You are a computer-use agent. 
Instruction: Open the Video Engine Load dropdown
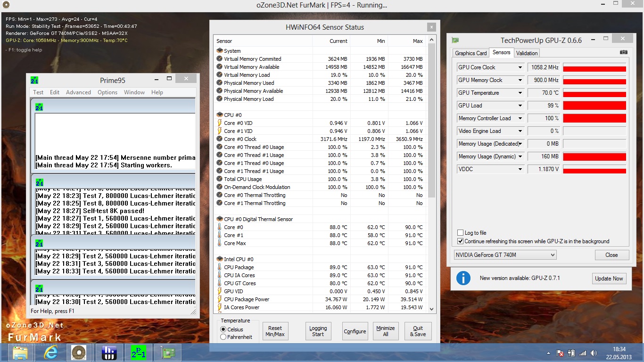520,131
